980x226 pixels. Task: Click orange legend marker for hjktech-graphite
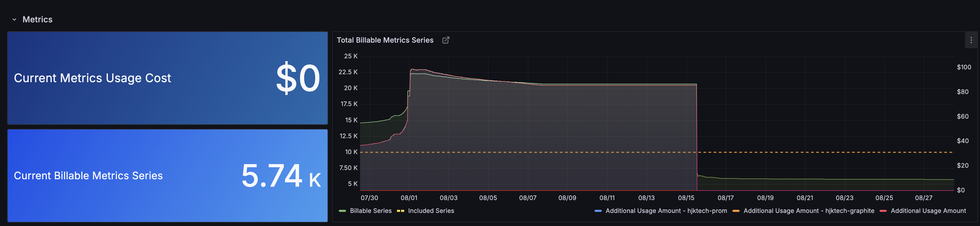[x=736, y=211]
